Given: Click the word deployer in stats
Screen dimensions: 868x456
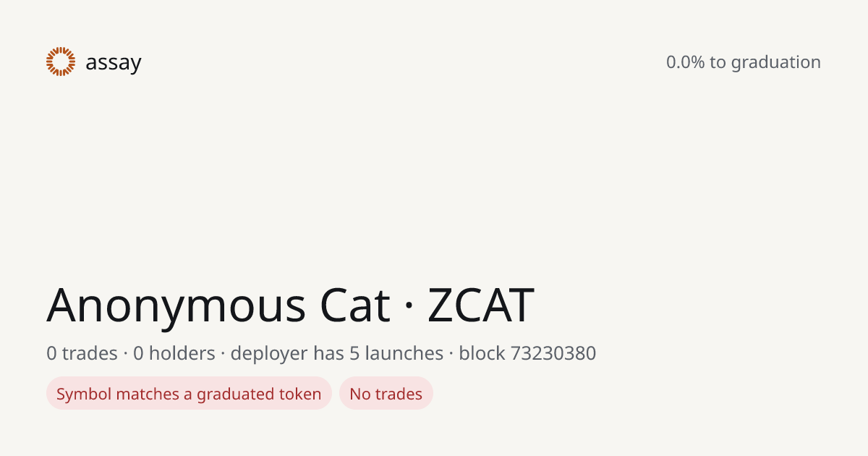Looking at the screenshot, I should pos(268,355).
